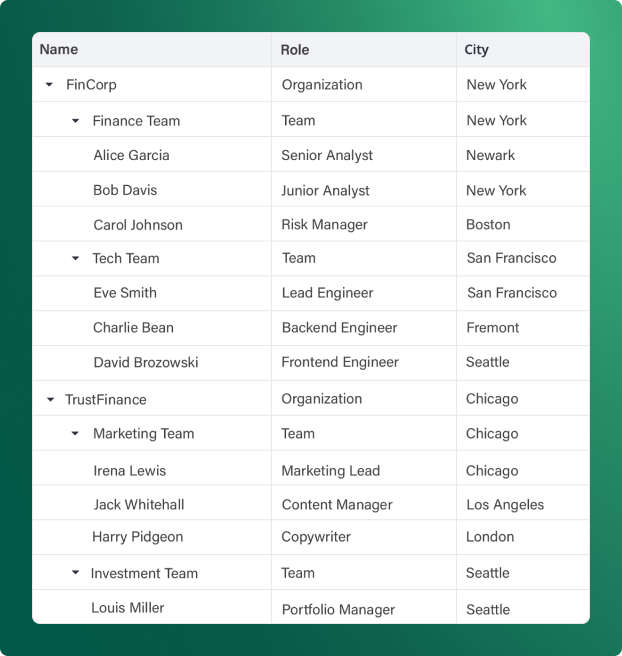This screenshot has height=656, width=622.
Task: Select the Louis Miller row
Action: 311,607
